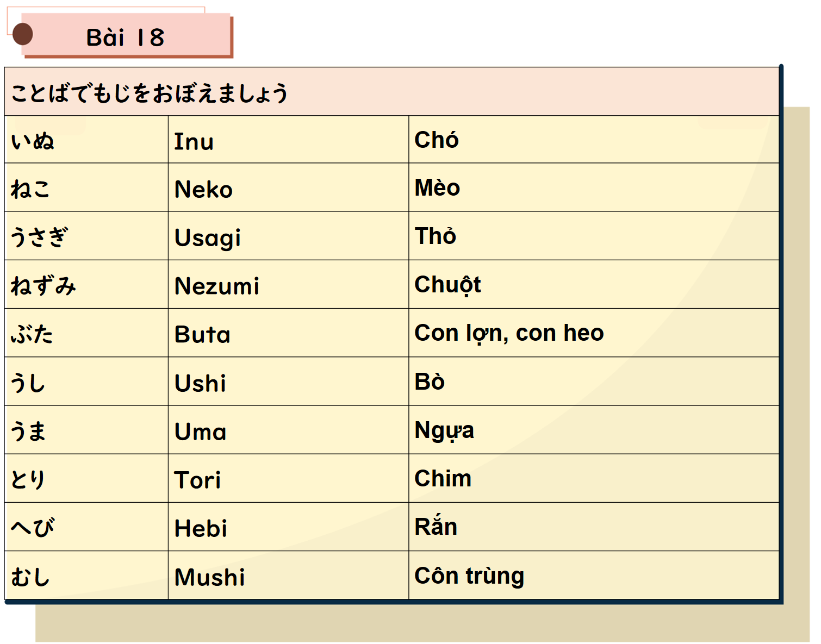Select the いぬ hiragana cell
The width and height of the screenshot is (821, 644).
pyautogui.click(x=86, y=140)
